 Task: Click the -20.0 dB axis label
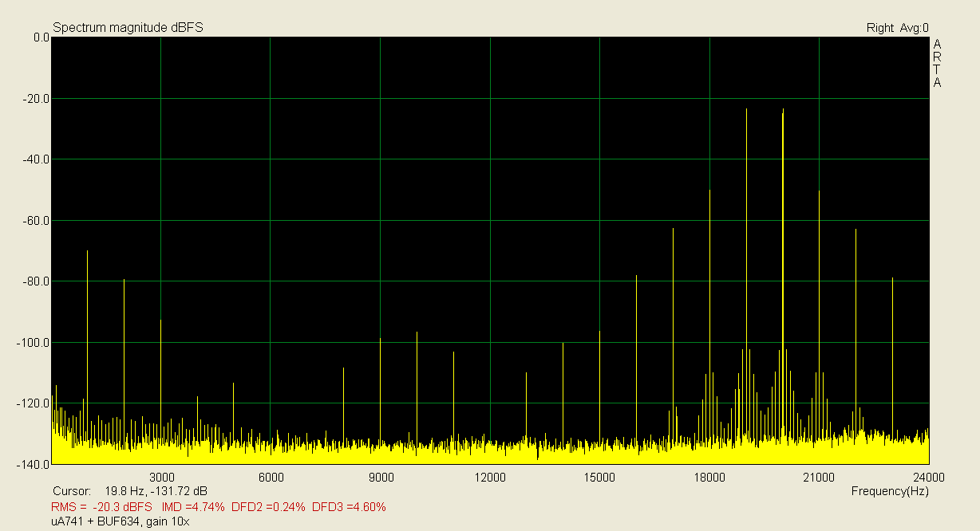coord(37,99)
